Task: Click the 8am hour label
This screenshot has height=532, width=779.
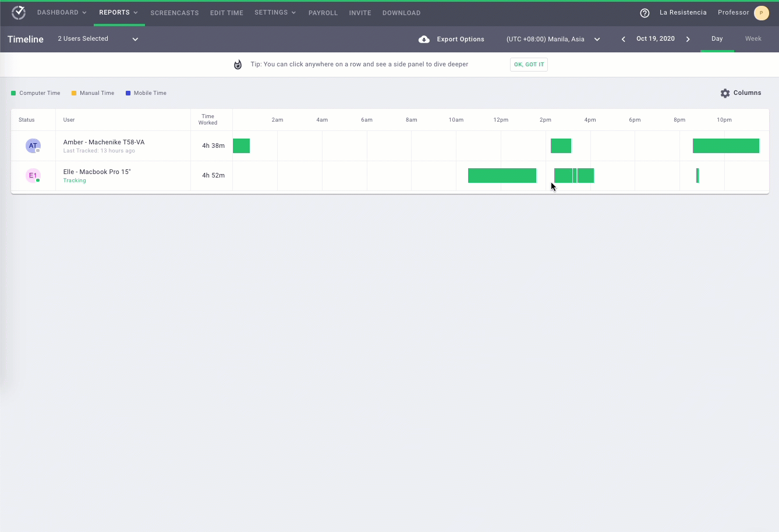Action: [x=412, y=120]
